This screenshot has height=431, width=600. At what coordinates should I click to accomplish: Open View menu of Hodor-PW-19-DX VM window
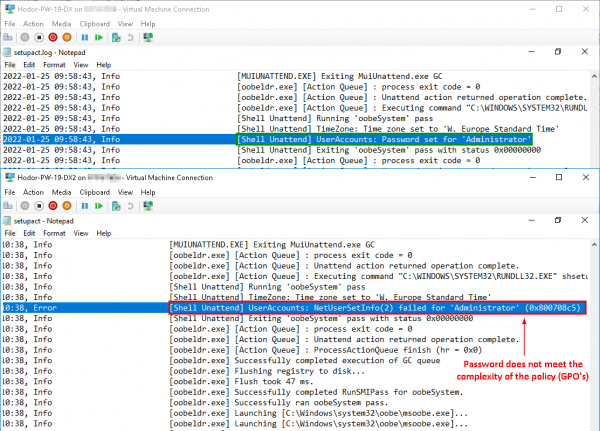pos(125,24)
